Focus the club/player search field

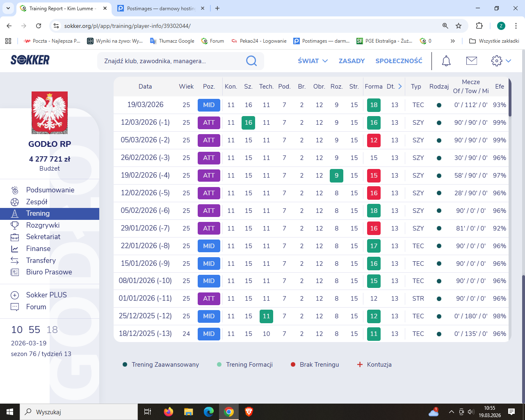[180, 61]
